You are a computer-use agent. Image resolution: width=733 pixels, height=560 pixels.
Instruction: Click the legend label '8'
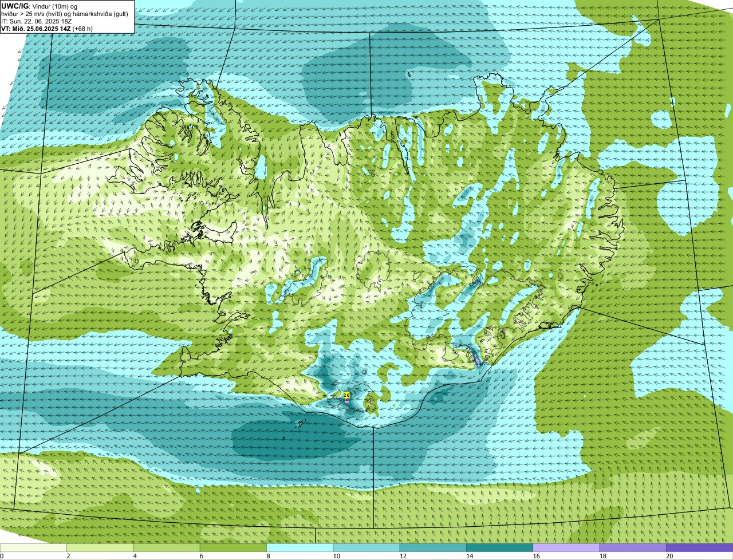pyautogui.click(x=267, y=556)
